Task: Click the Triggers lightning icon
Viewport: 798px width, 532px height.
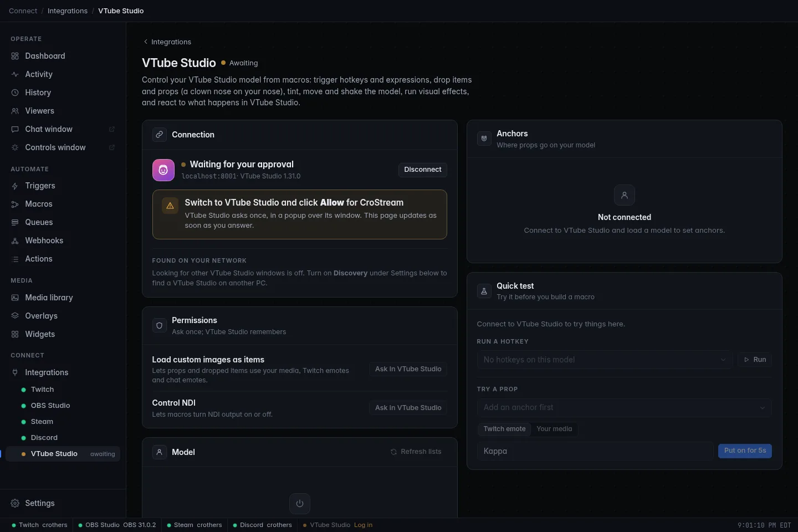Action: coord(15,186)
